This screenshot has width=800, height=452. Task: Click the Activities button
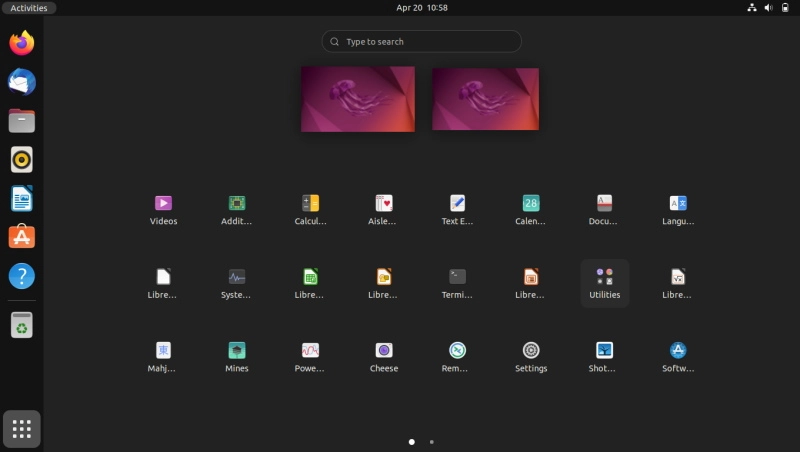click(29, 8)
